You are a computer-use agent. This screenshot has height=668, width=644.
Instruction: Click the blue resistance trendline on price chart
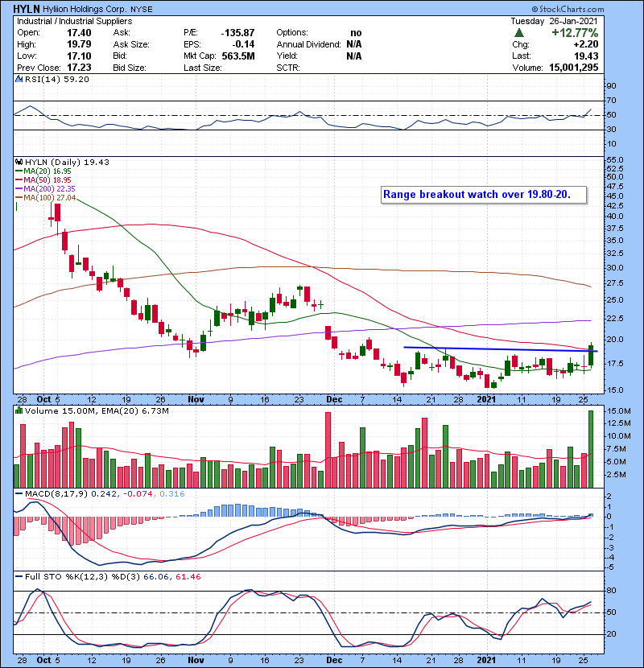pyautogui.click(x=483, y=349)
